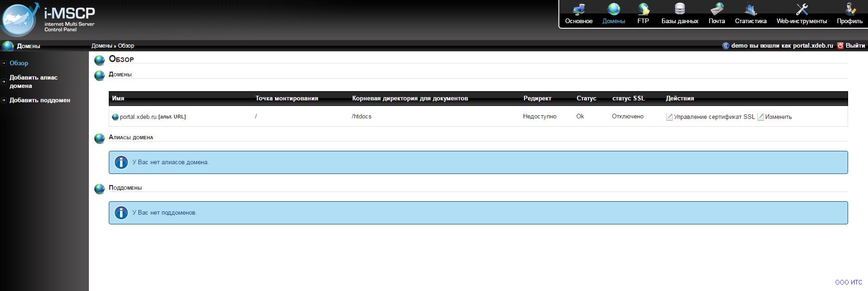Viewport: 868px width, 291px height.
Task: Click the info icon in no-subdomains message
Action: (121, 213)
